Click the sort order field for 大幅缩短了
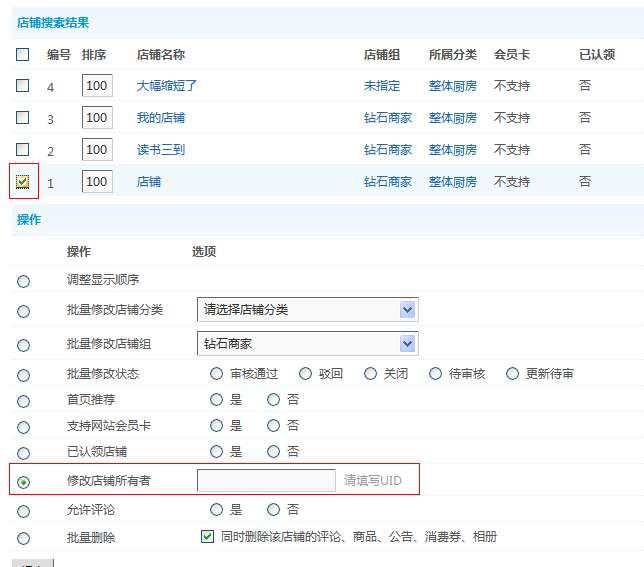Viewport: 644px width, 567px height. click(x=97, y=85)
